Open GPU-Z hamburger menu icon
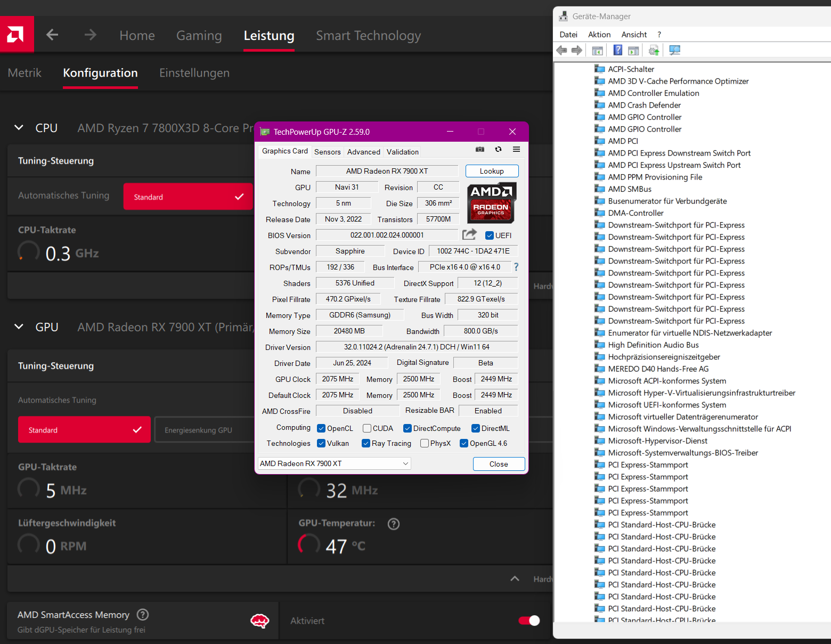Screen dimensions: 831x644 click(516, 149)
